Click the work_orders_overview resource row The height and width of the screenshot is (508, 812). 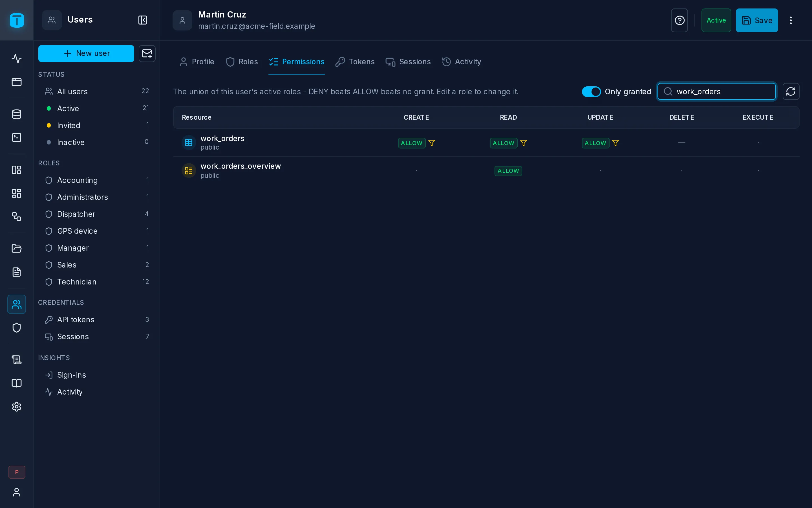[486, 171]
